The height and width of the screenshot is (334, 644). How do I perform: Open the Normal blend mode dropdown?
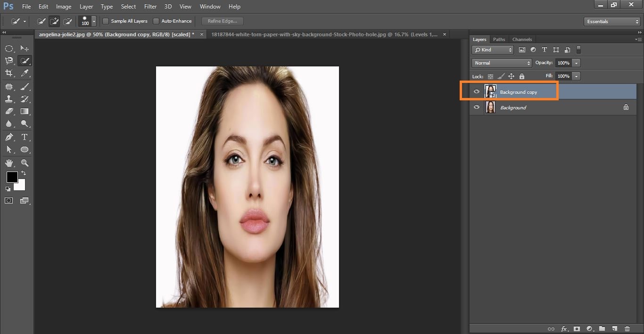tap(502, 63)
